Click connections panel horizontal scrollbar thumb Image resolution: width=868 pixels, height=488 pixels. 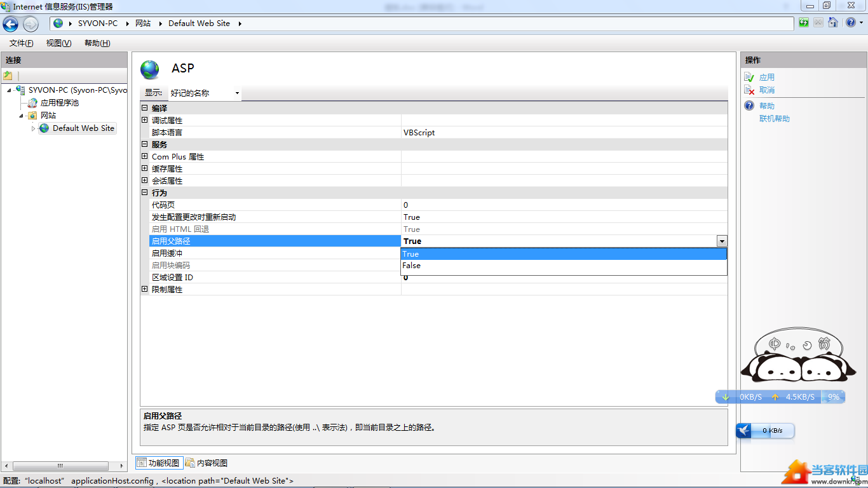60,466
